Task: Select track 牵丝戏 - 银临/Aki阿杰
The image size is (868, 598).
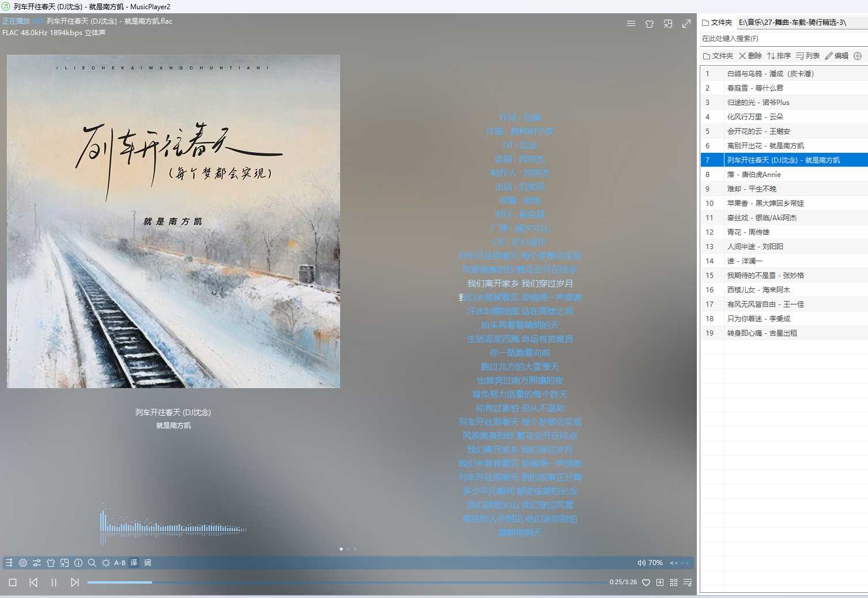Action: (x=784, y=217)
